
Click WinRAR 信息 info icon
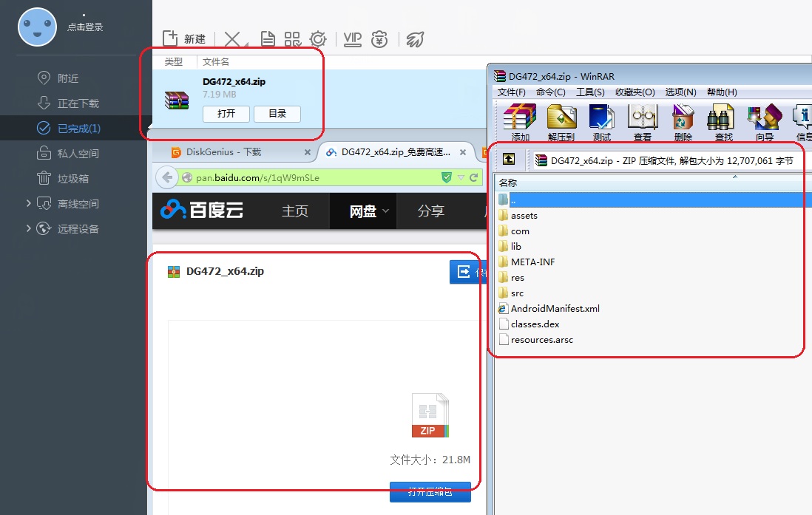(x=802, y=122)
